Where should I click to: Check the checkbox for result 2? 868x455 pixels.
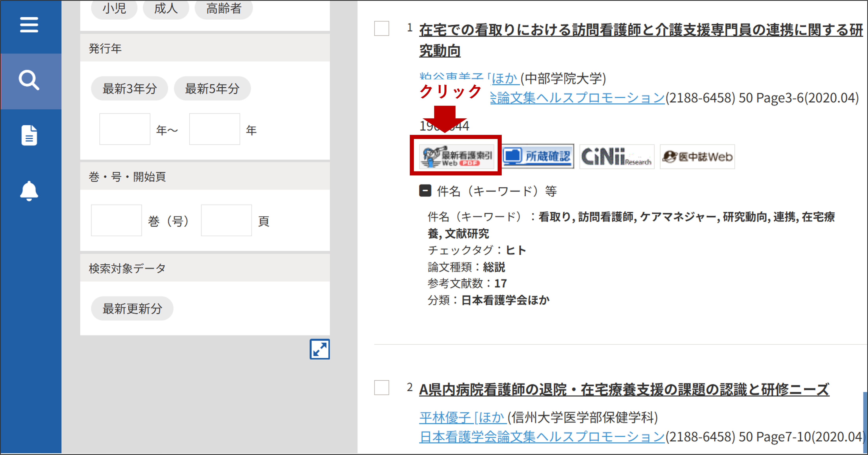[381, 387]
